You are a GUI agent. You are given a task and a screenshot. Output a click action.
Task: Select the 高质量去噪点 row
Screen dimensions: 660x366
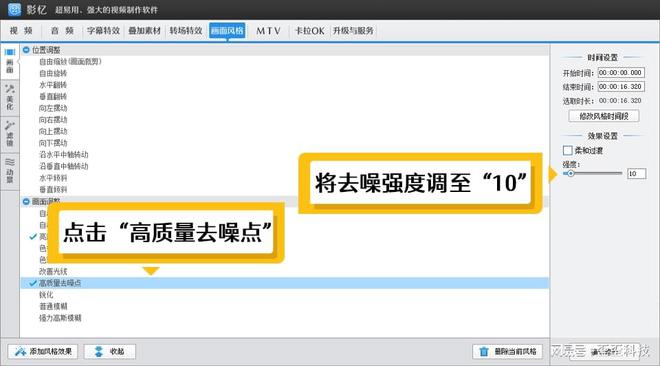(x=285, y=283)
